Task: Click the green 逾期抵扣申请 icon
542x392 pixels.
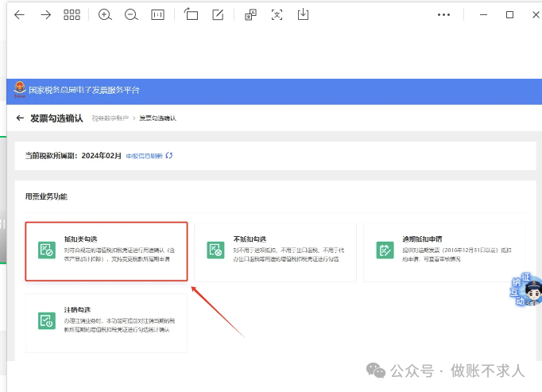Action: (x=385, y=250)
